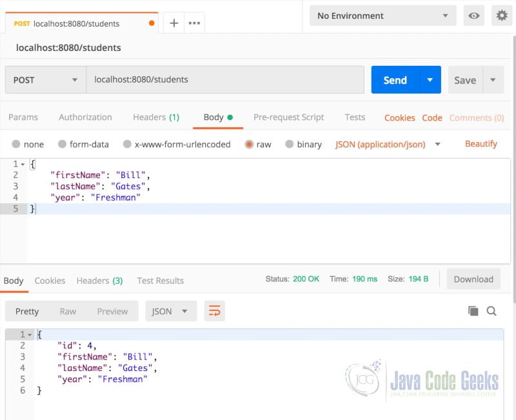Open the response Body tab
Image resolution: width=516 pixels, height=420 pixels.
[x=14, y=281]
